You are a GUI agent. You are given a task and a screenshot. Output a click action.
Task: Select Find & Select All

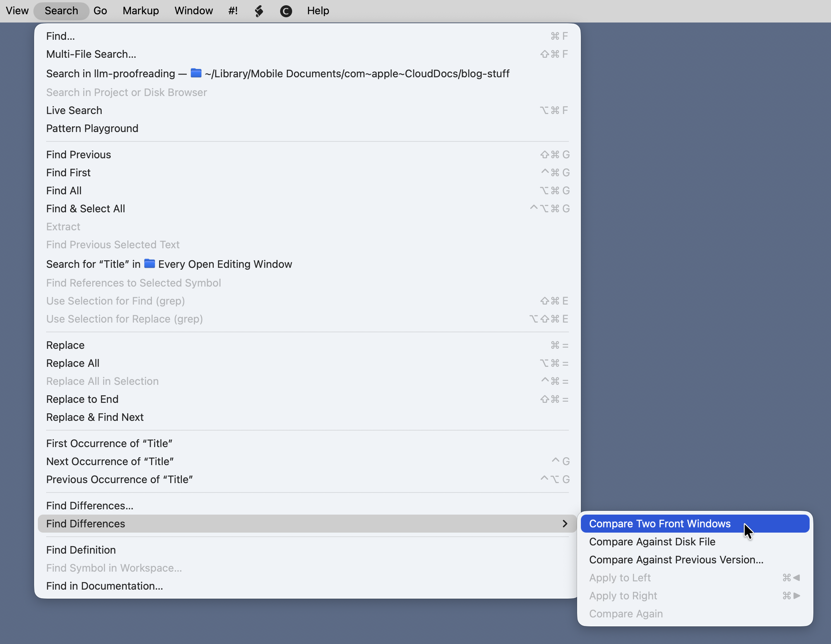[x=85, y=209]
